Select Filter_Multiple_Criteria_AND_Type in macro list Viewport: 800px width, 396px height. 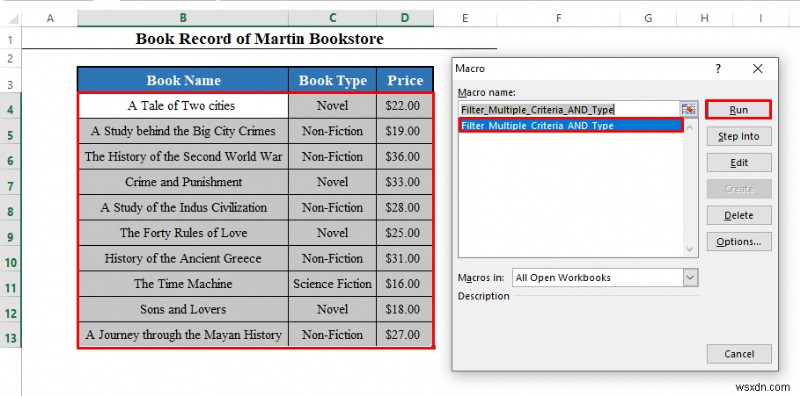coord(570,125)
